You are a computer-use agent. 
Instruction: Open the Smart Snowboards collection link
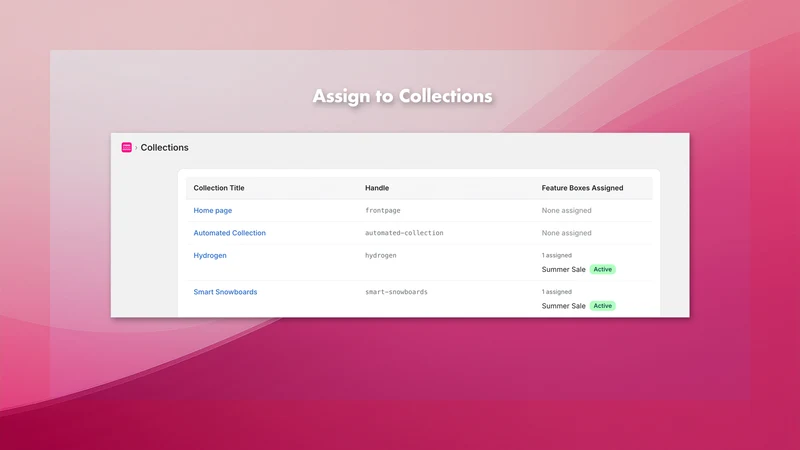(225, 292)
